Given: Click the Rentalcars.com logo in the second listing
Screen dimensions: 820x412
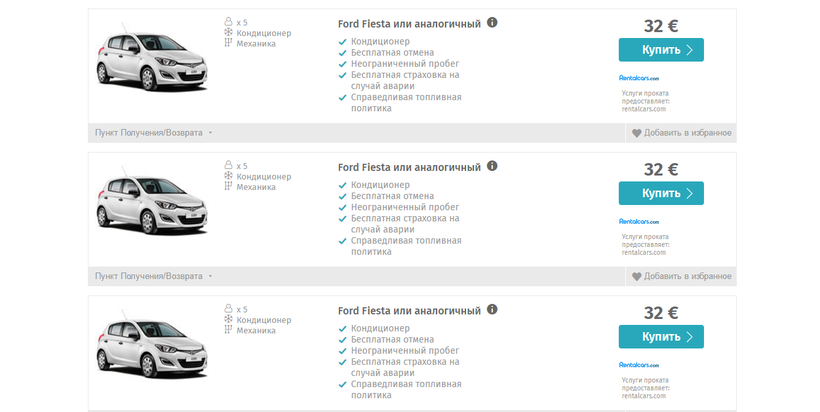Looking at the screenshot, I should click(x=639, y=221).
